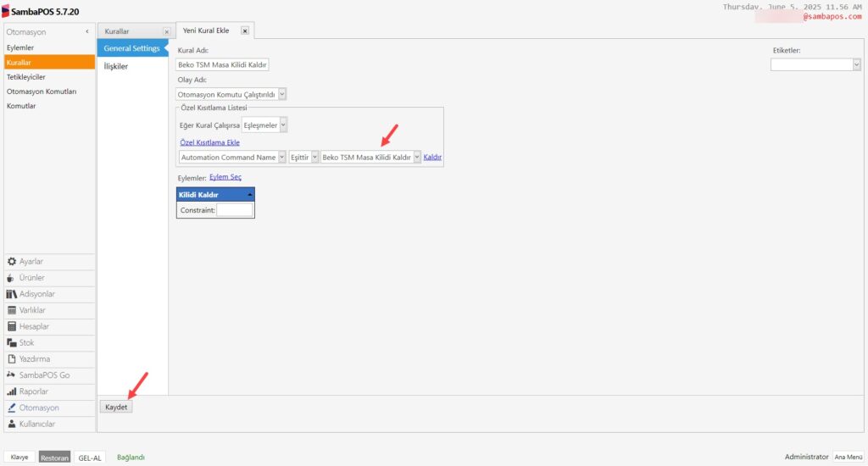
Task: Select the Yeni Kural Ekle tab
Action: [x=206, y=31]
